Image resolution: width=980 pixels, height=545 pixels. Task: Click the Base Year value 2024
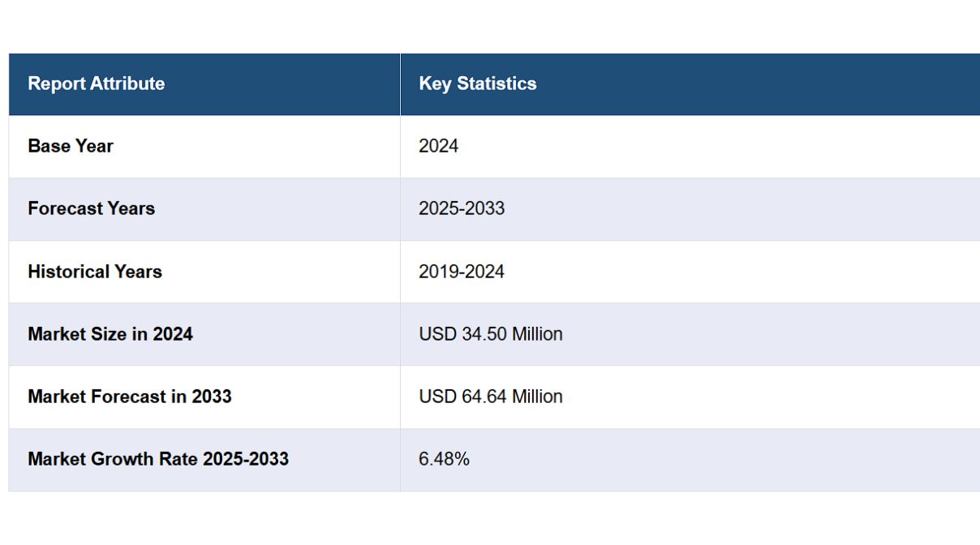438,146
